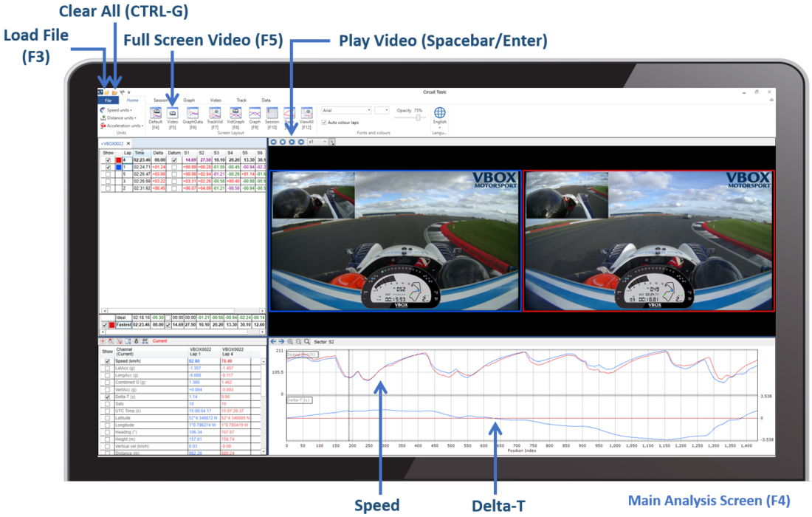Click the graph left arrow icon

pos(273,342)
